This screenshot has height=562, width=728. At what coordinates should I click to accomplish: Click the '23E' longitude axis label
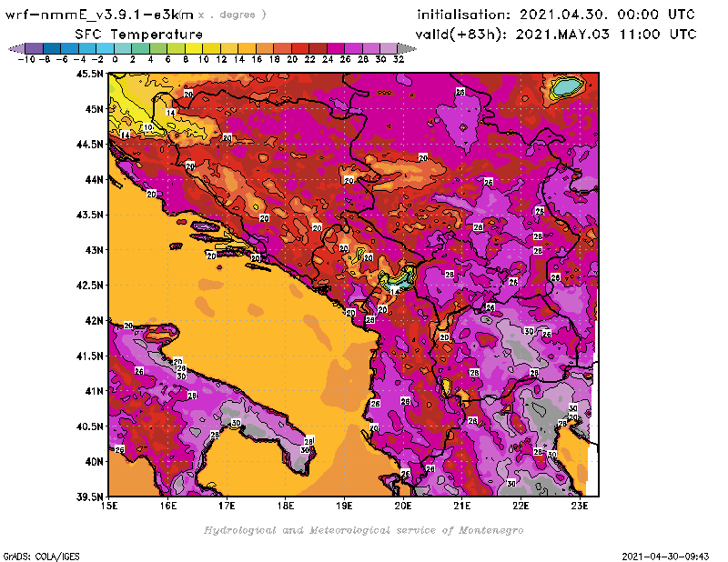pos(580,506)
